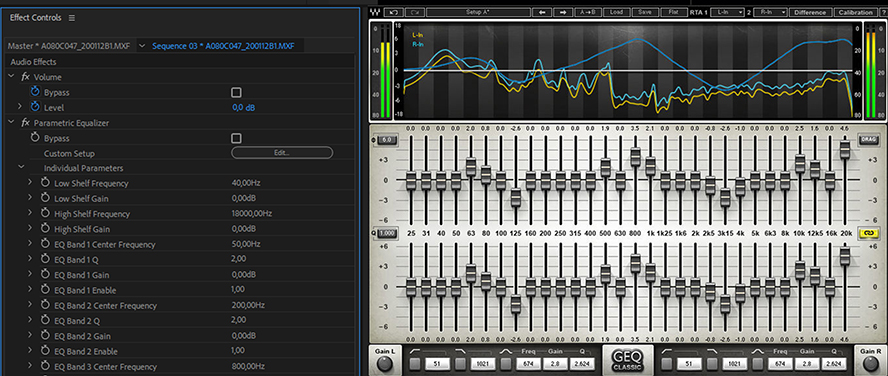Click the Load button

617,12
